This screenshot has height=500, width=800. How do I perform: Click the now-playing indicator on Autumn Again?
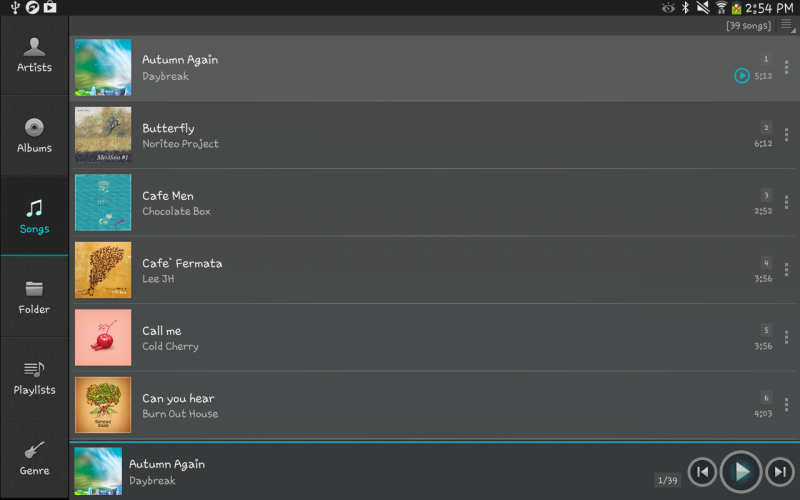(x=741, y=75)
